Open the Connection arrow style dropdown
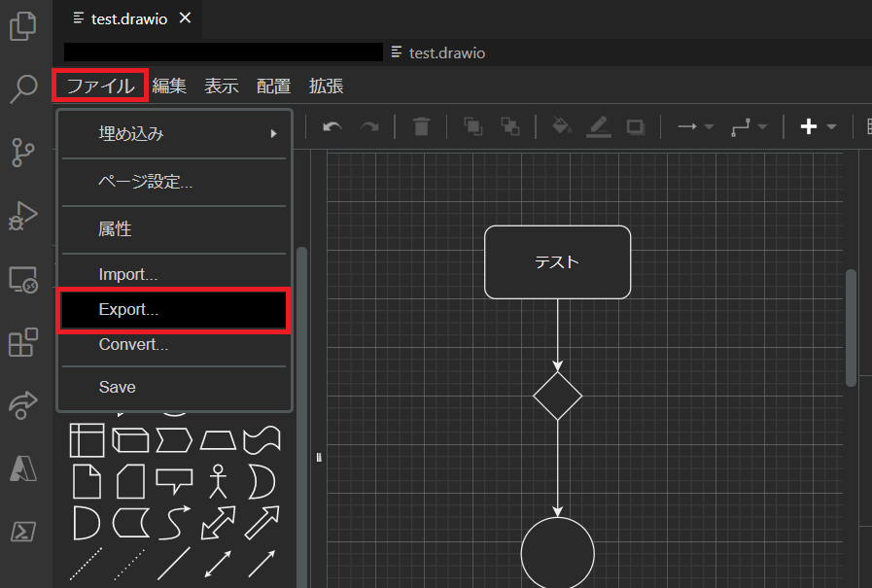The image size is (872, 588). tap(695, 126)
